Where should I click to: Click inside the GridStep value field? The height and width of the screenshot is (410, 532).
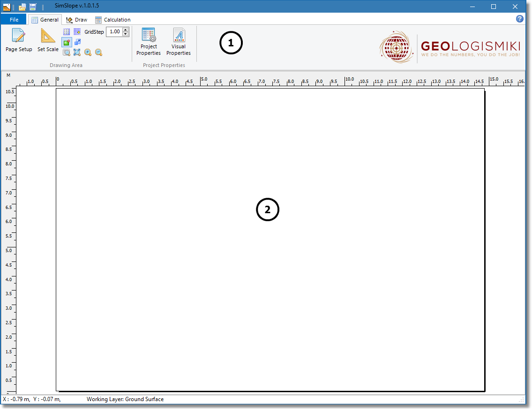click(115, 31)
